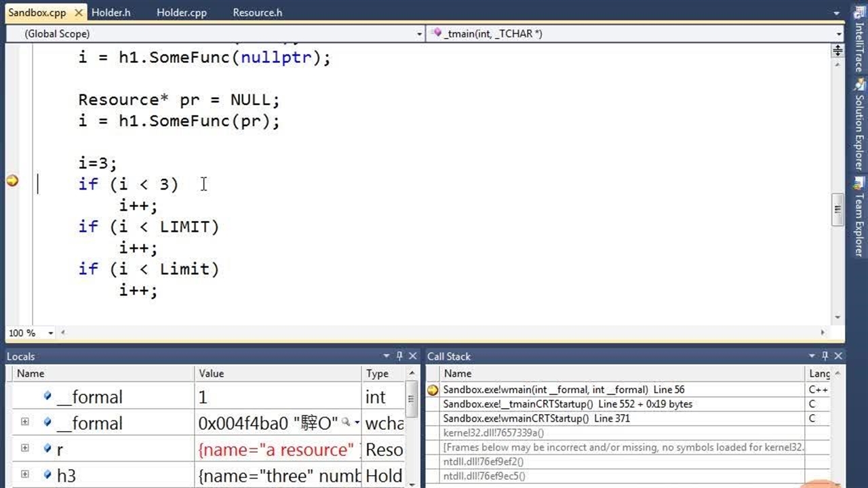Open the Team Explorer side tab
The height and width of the screenshot is (488, 868).
click(x=859, y=217)
